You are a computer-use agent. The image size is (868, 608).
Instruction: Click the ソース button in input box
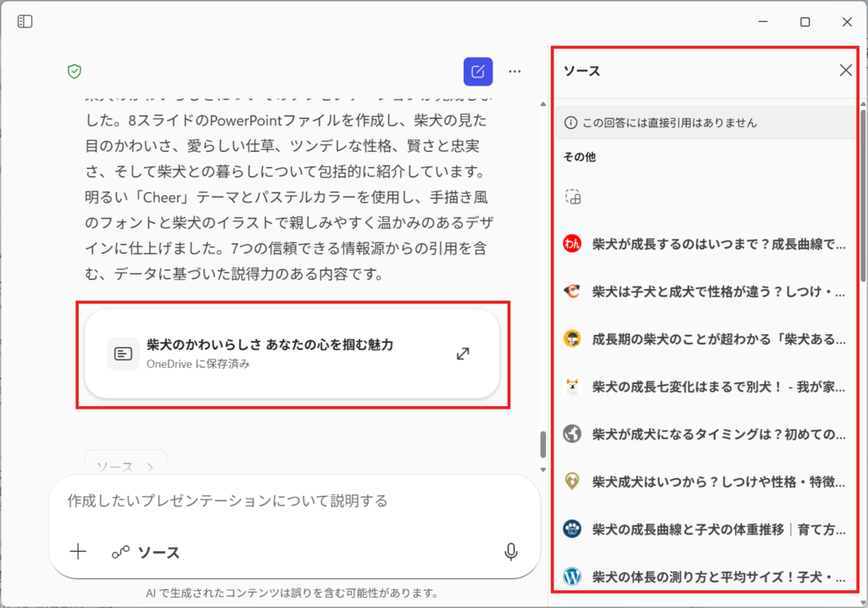[x=146, y=552]
